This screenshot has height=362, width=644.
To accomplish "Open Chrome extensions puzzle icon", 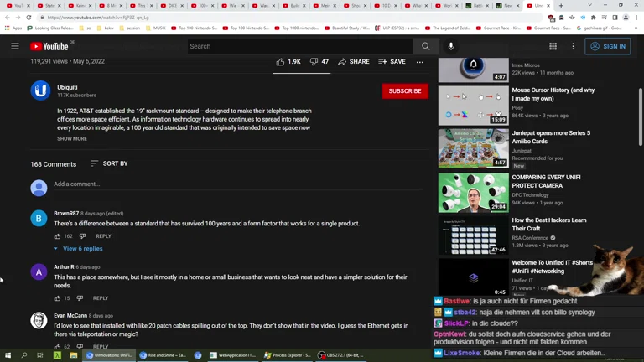I will click(x=593, y=18).
